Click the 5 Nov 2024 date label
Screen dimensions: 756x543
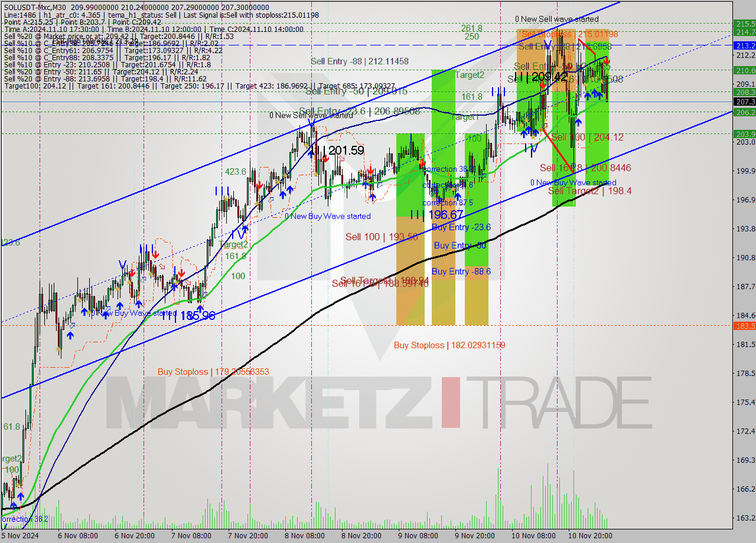[x=19, y=536]
